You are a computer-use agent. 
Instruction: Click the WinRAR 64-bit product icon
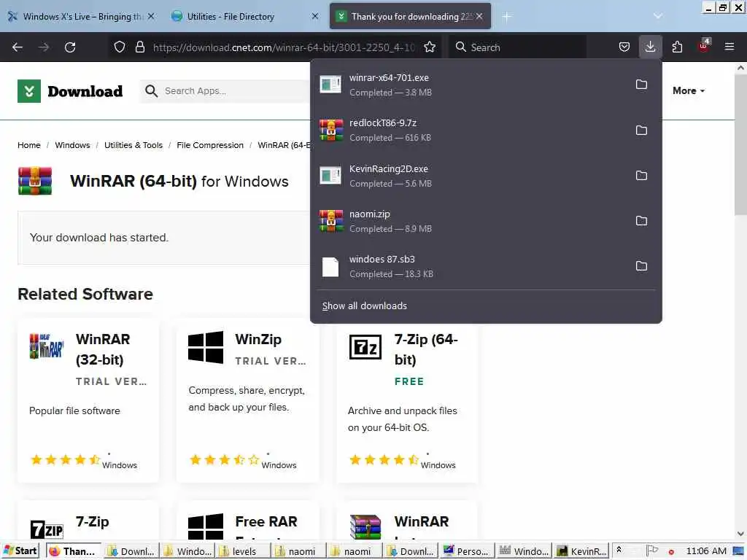click(35, 181)
